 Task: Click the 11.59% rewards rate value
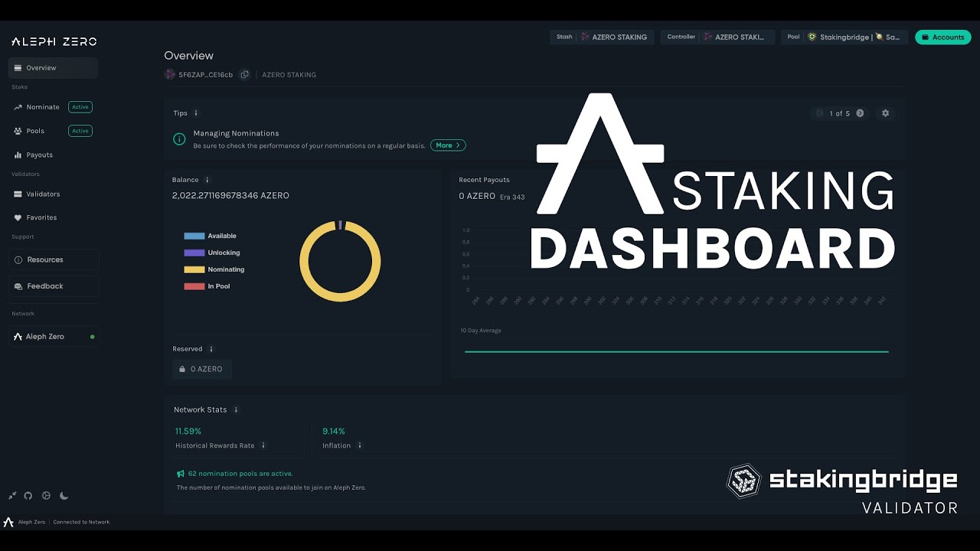click(188, 432)
